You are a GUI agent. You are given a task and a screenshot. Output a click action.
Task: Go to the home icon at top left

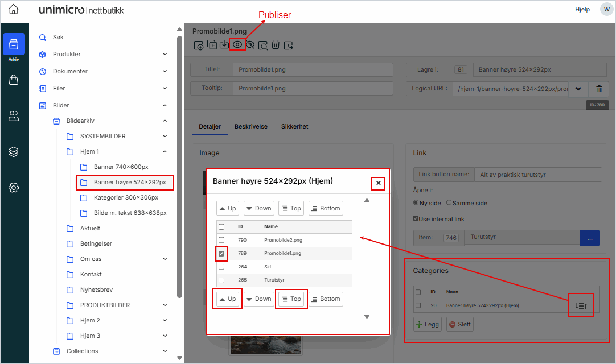pyautogui.click(x=14, y=10)
